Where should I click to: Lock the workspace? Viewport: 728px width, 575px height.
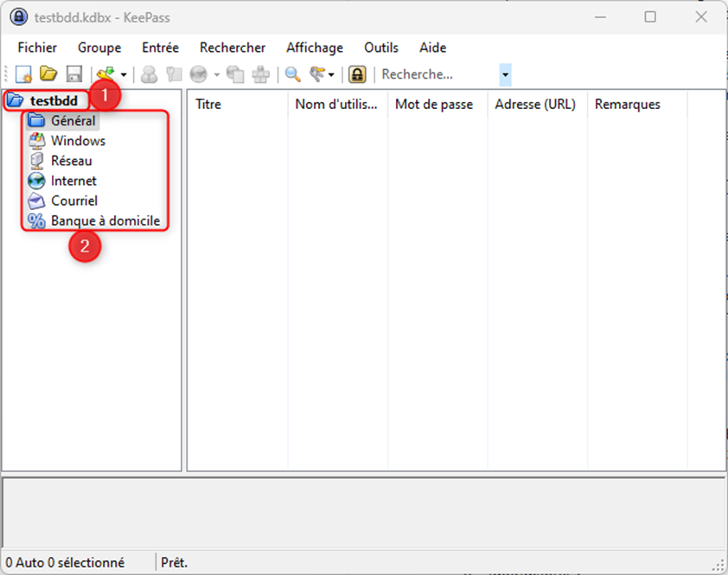pos(357,74)
